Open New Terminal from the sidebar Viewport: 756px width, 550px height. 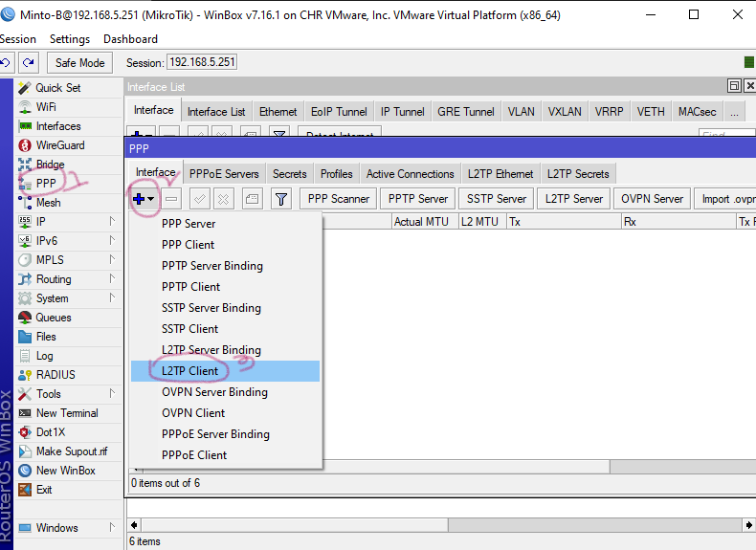[69, 413]
